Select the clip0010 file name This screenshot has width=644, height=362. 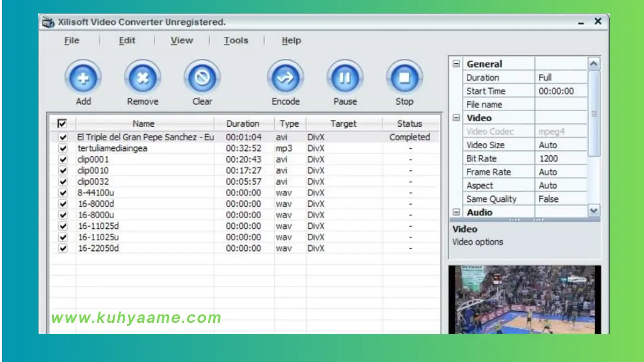(93, 170)
